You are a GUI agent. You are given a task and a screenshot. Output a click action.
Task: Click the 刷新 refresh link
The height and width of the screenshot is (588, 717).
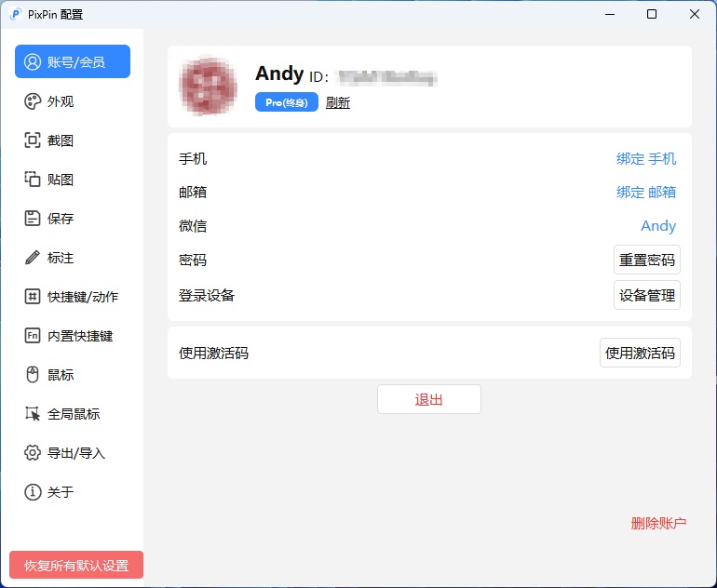(x=338, y=102)
